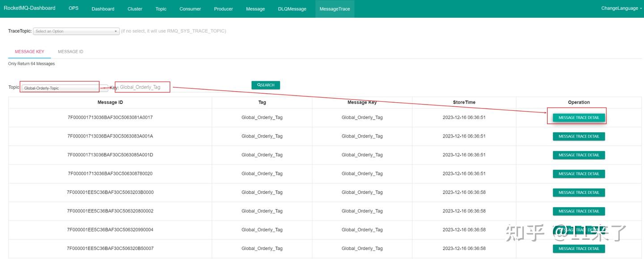Switch to the MESSAGE ID tab
Screen dimensions: 644x259
[70, 51]
